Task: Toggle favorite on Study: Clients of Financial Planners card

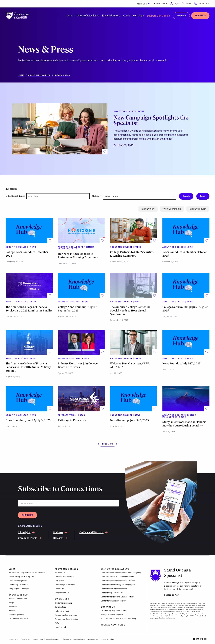Action: (x=207, y=408)
